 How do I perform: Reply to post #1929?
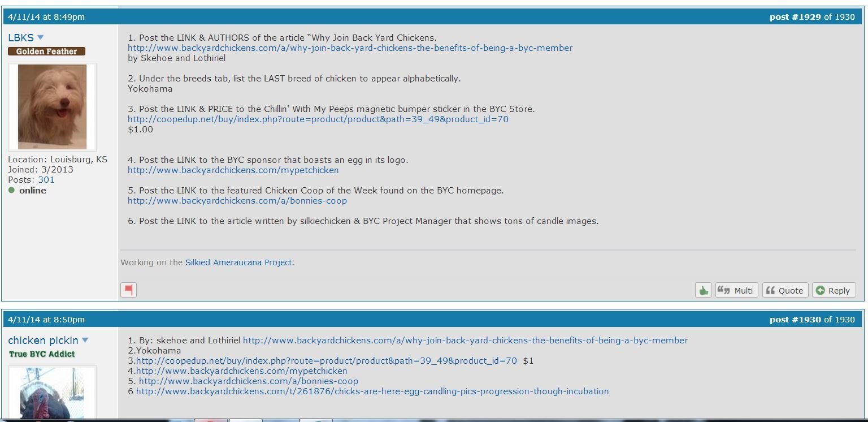coord(834,290)
